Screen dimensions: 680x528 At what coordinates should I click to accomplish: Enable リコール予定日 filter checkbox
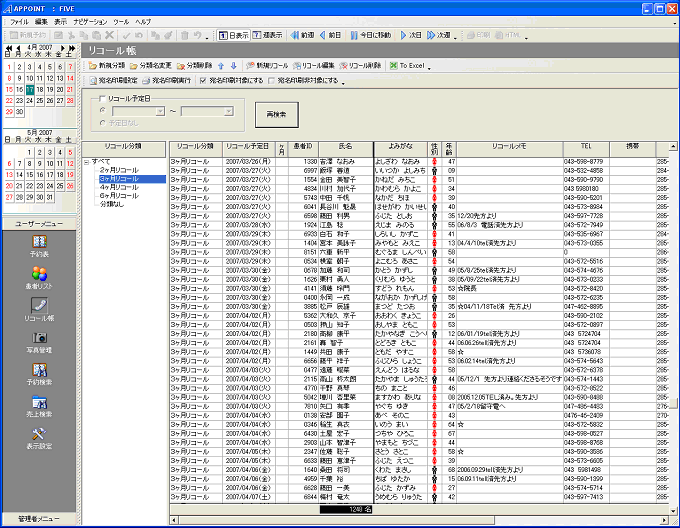pyautogui.click(x=102, y=98)
